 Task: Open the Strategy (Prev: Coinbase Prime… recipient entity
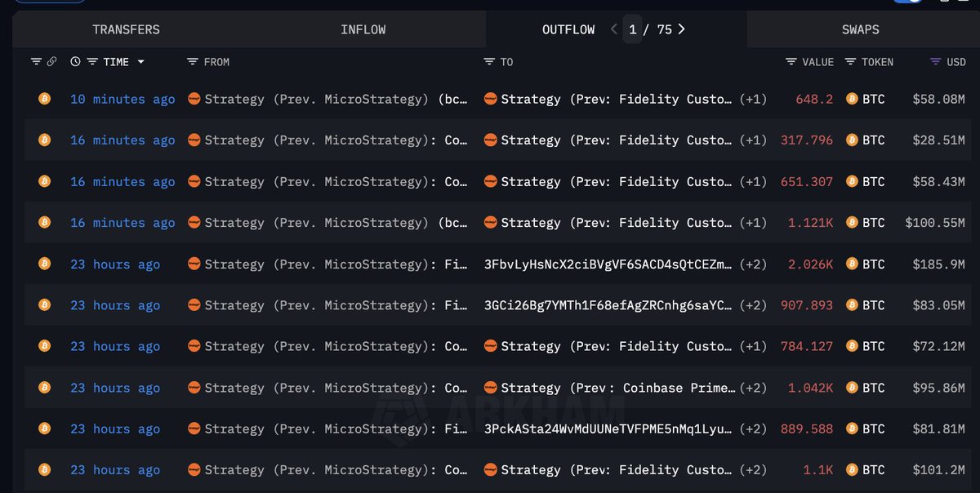tap(618, 387)
